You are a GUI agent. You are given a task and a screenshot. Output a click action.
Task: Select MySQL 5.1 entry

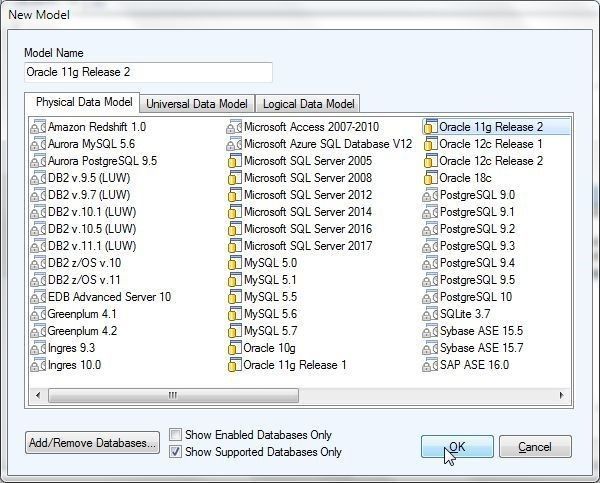tap(262, 280)
